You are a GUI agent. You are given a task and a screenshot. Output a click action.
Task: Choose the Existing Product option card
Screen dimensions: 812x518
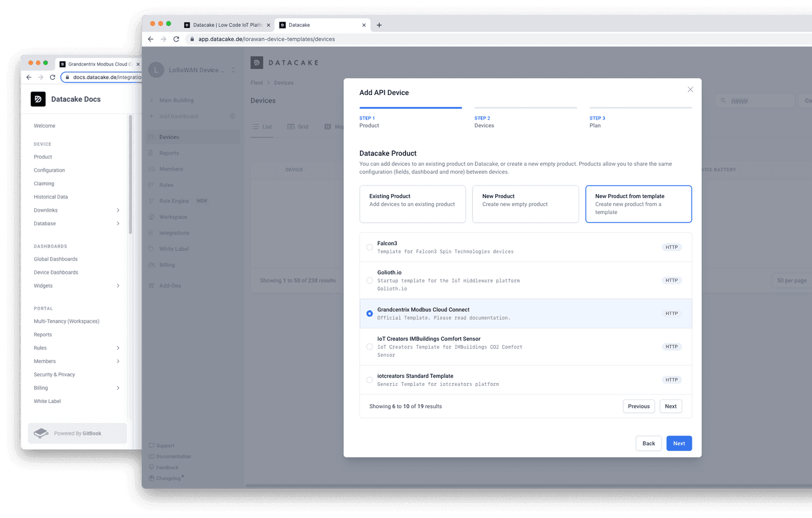(x=413, y=204)
